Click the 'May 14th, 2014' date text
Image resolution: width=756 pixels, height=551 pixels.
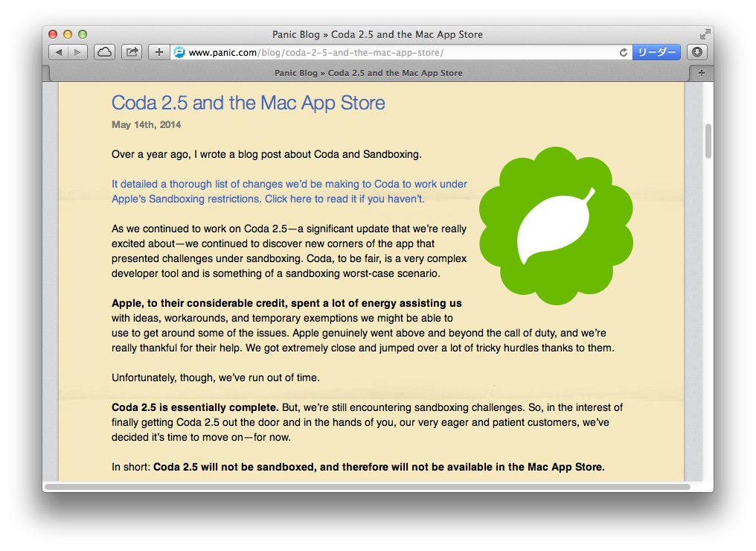coord(146,124)
